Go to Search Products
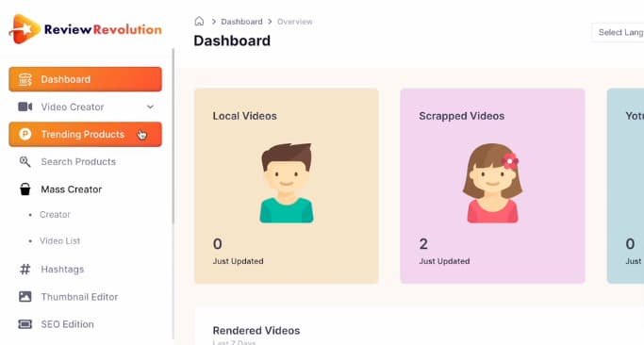The height and width of the screenshot is (345, 644). 86,162
